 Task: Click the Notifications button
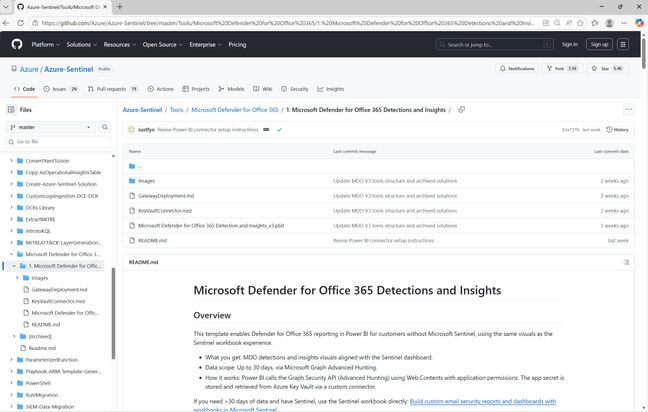click(x=517, y=69)
